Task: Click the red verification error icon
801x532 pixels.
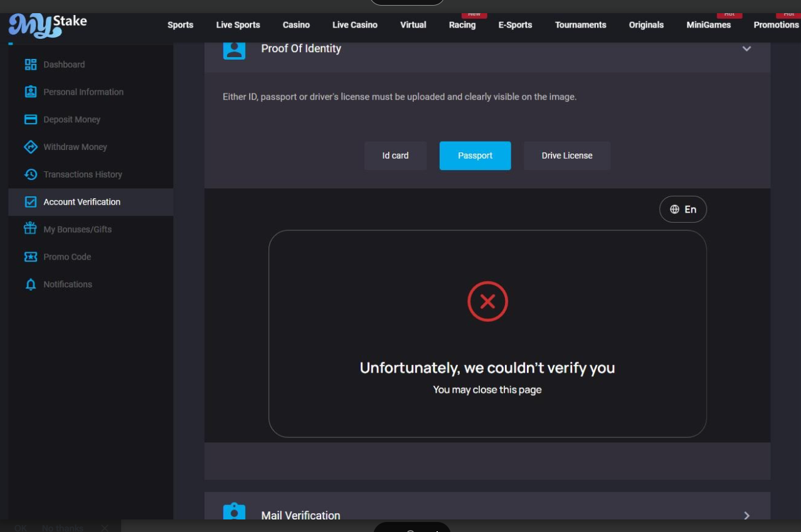Action: [487, 302]
